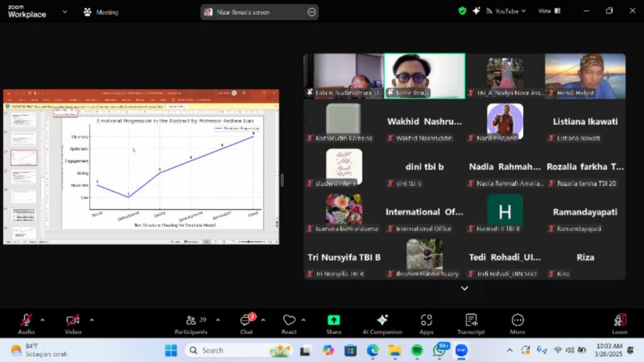Open the Participants panel
Image resolution: width=644 pixels, height=362 pixels.
point(191,324)
